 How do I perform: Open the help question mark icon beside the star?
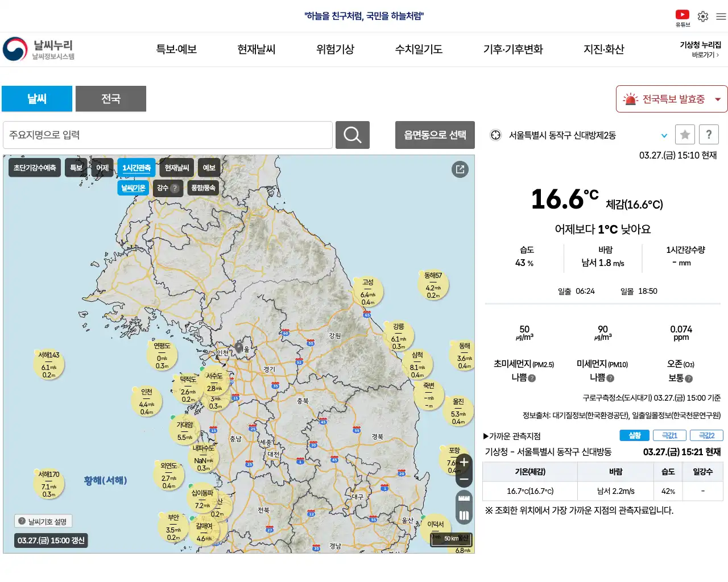click(x=709, y=135)
